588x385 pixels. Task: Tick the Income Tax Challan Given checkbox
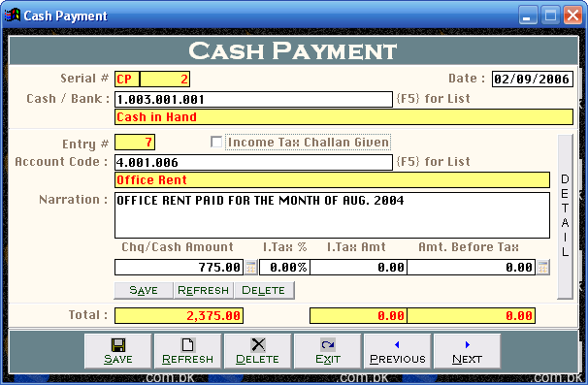tap(216, 143)
